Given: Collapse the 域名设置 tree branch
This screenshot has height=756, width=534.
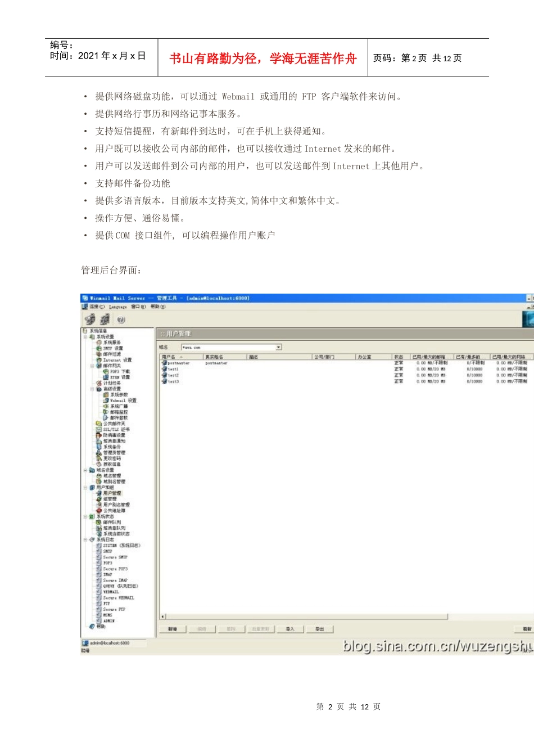Looking at the screenshot, I should point(85,470).
